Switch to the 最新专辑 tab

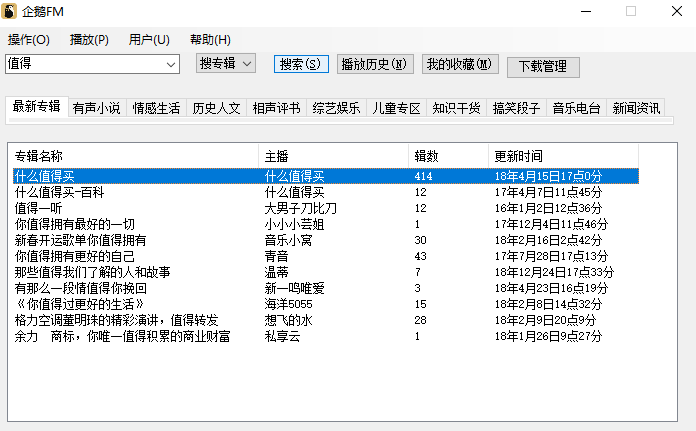(x=37, y=107)
